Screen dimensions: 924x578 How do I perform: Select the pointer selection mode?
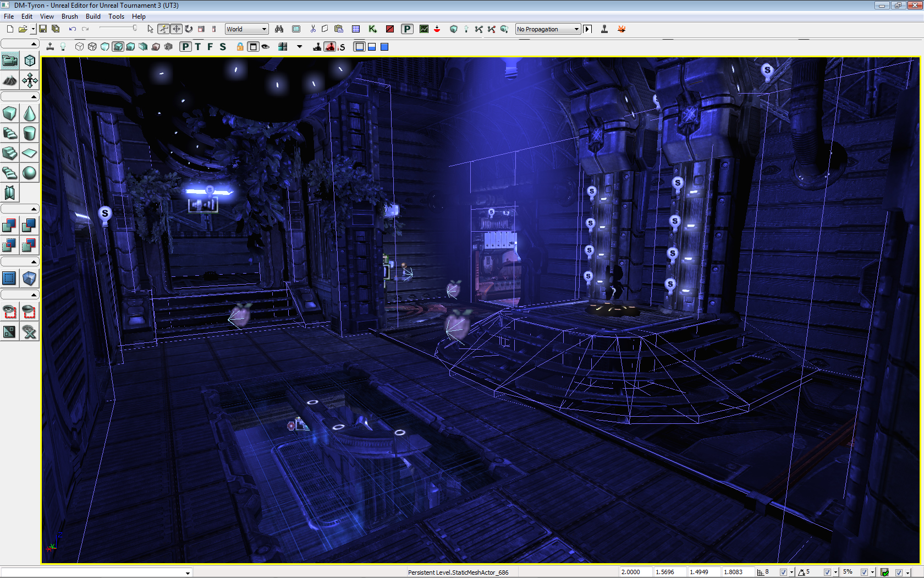pos(150,29)
